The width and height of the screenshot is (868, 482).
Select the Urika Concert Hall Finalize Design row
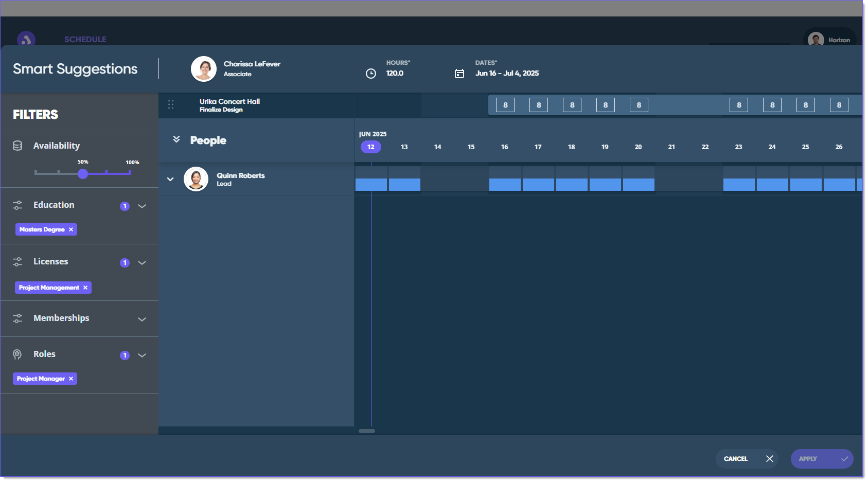click(256, 105)
